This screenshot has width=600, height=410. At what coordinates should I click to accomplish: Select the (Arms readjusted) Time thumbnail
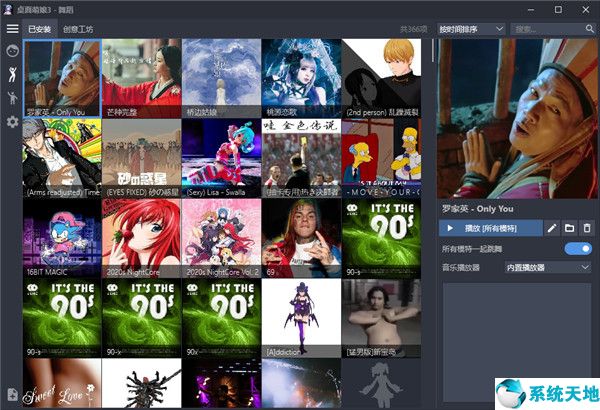click(62, 158)
